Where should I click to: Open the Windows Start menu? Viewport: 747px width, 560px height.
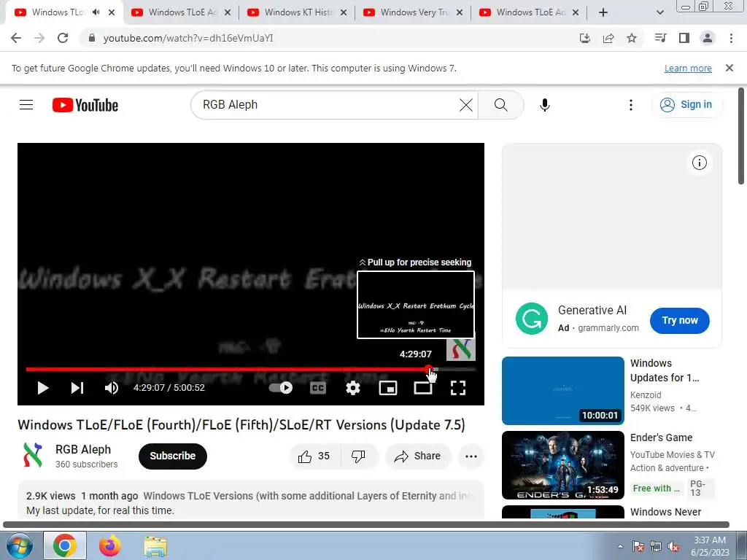click(x=20, y=545)
